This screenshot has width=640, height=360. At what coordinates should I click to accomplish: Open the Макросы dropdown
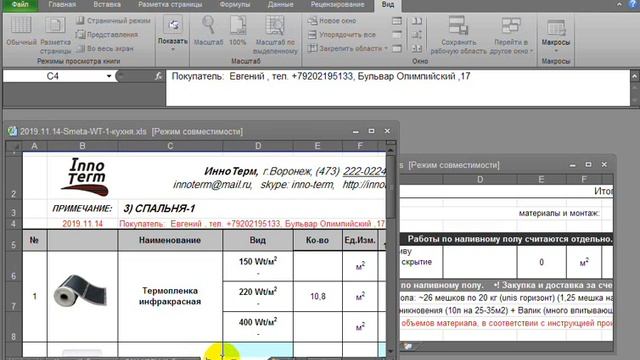coord(556,35)
